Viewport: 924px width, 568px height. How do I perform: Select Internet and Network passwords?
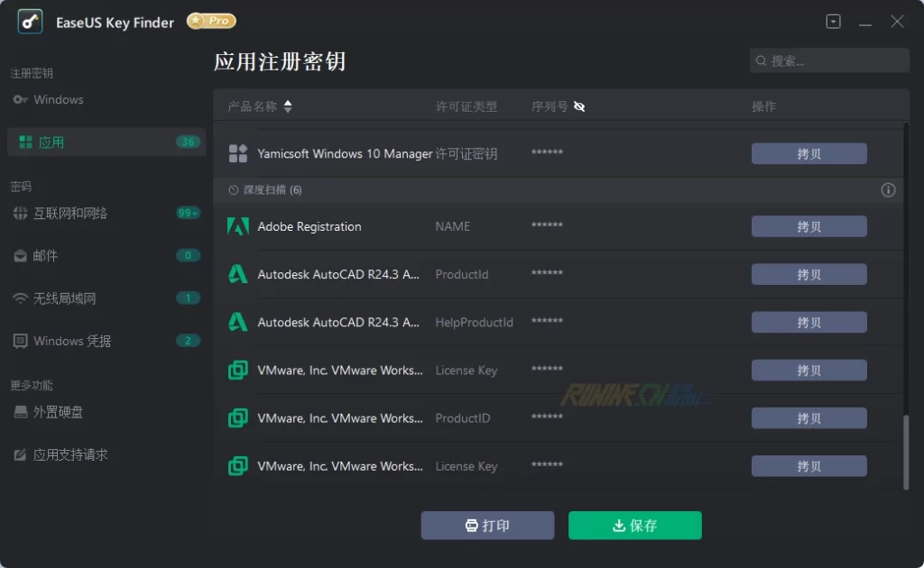[69, 214]
